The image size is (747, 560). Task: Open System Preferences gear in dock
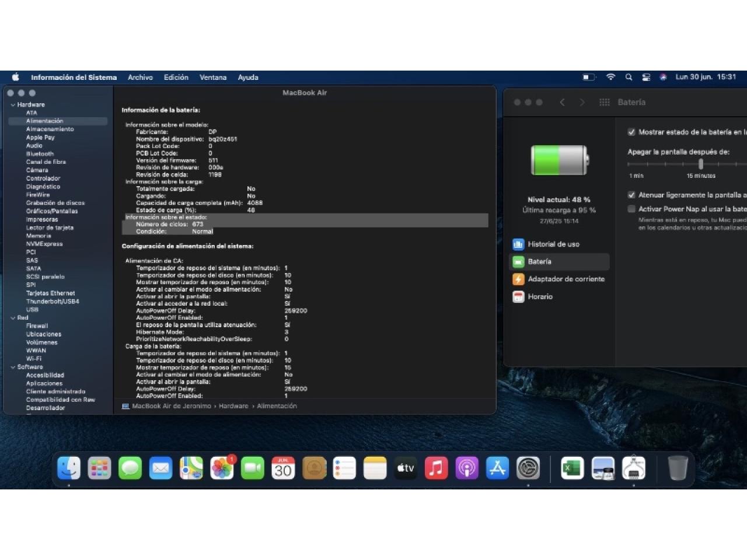point(528,468)
